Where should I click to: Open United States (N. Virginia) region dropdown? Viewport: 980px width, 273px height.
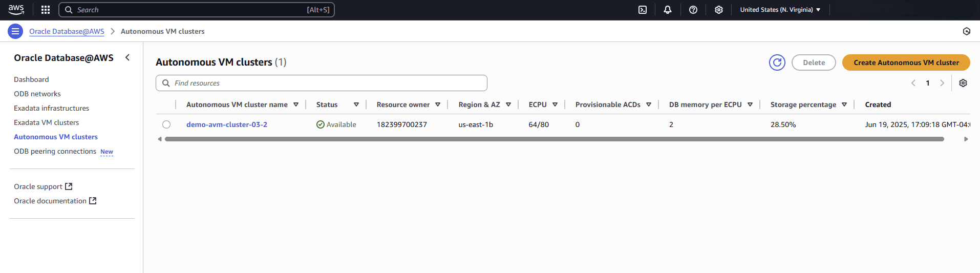click(780, 10)
